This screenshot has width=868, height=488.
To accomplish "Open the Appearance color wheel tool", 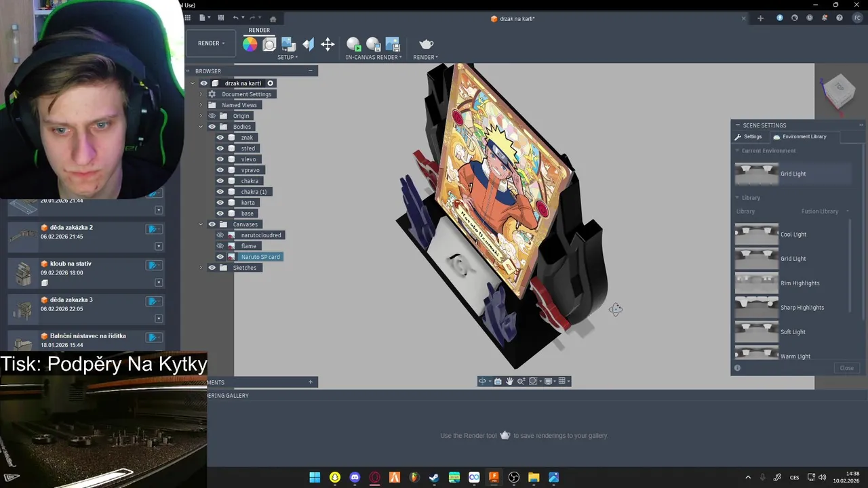I will coord(250,45).
